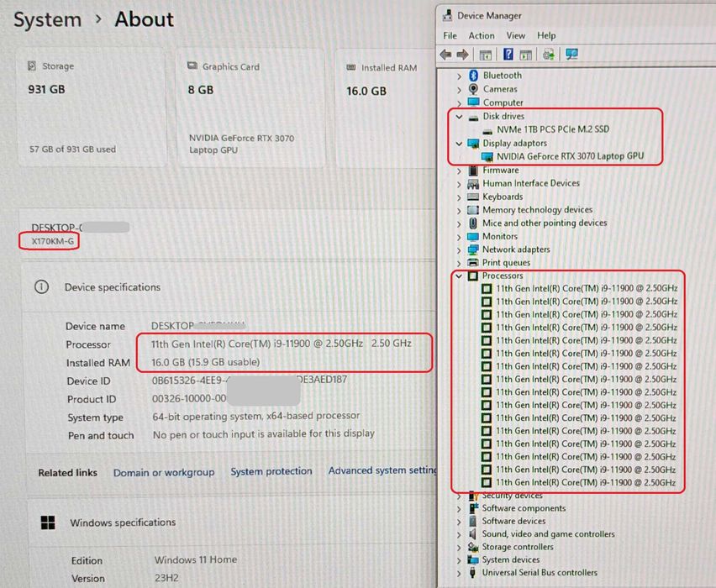716x588 pixels.
Task: Click the Back arrow in Device Manager toolbar
Action: click(445, 55)
